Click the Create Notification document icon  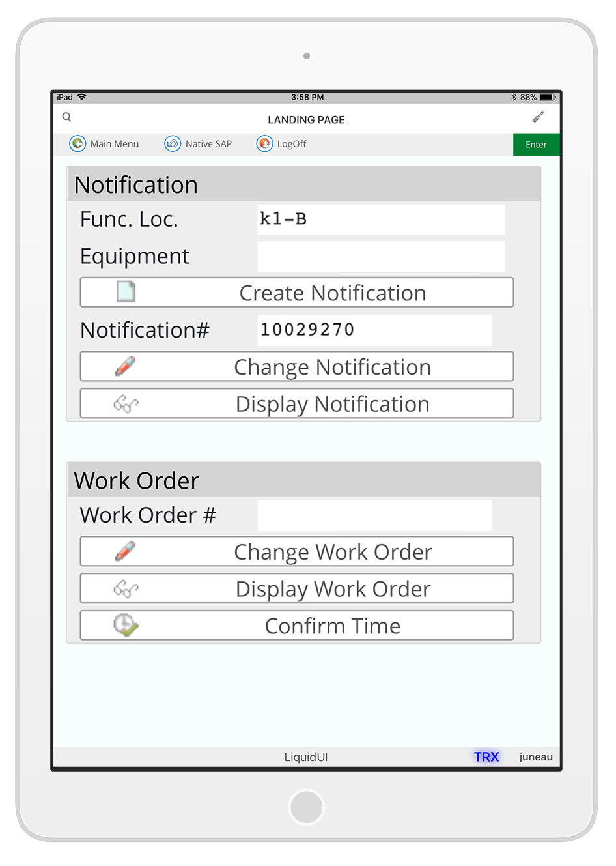tap(126, 292)
